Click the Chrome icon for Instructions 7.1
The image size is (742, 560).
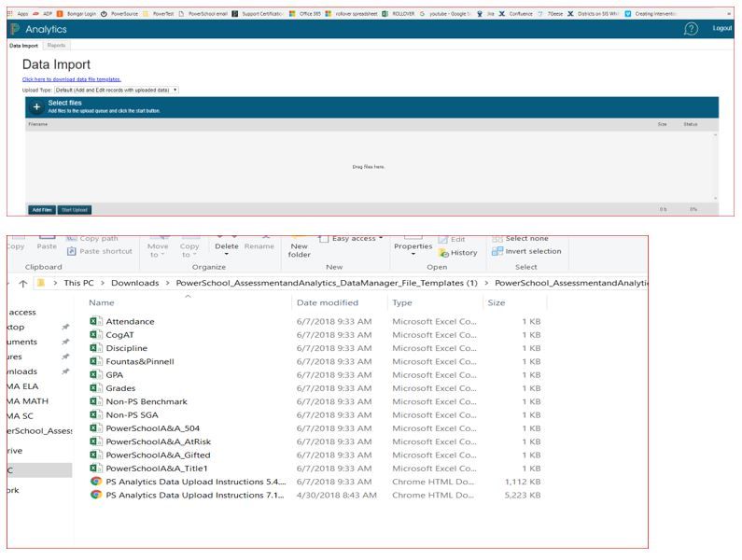[x=96, y=495]
